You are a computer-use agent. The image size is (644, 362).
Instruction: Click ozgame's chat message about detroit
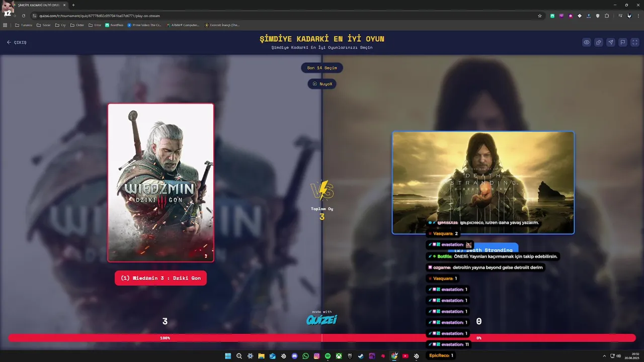coord(486,267)
